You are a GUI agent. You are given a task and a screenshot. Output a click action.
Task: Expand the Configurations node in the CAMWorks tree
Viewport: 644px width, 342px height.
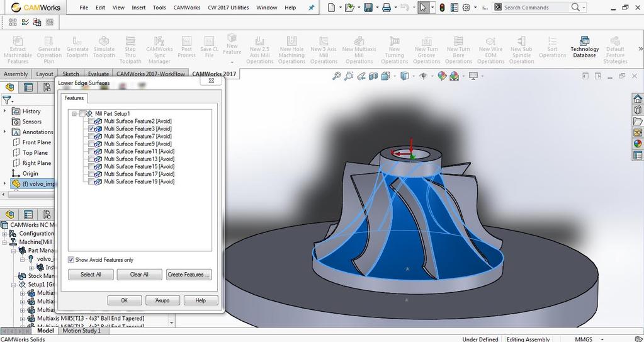point(4,234)
